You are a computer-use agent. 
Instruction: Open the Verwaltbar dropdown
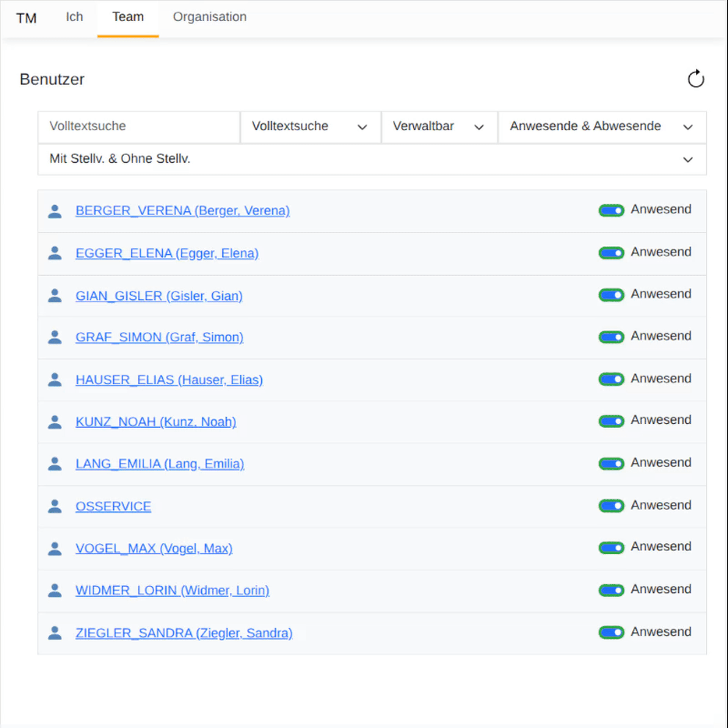[439, 127]
